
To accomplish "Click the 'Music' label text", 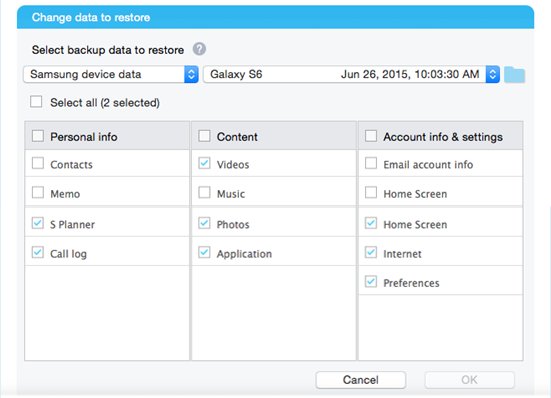I will [x=231, y=194].
